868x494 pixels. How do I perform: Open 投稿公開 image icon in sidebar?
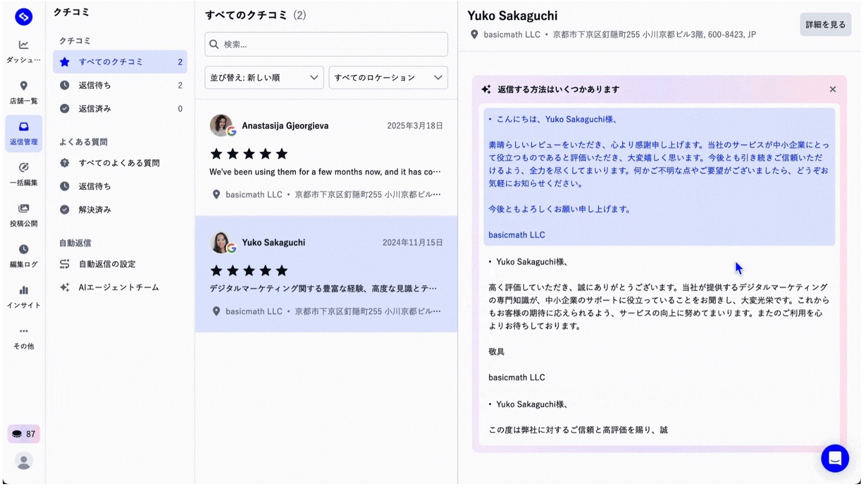(24, 208)
